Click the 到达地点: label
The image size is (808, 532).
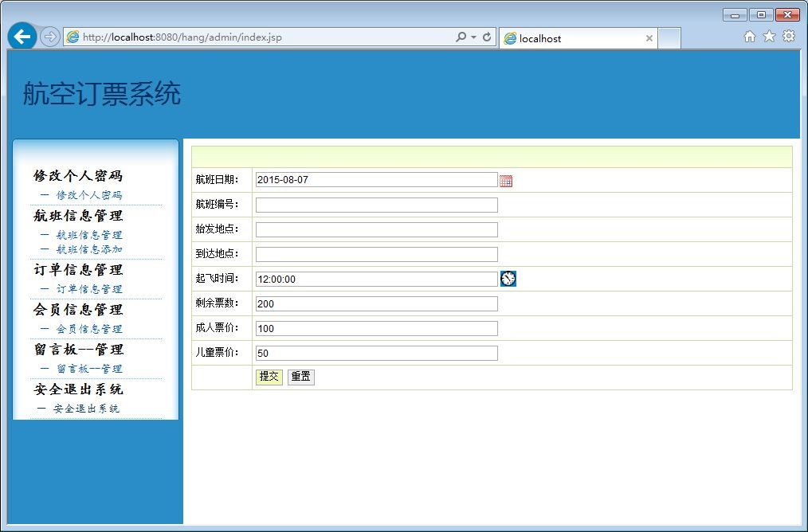(x=217, y=253)
